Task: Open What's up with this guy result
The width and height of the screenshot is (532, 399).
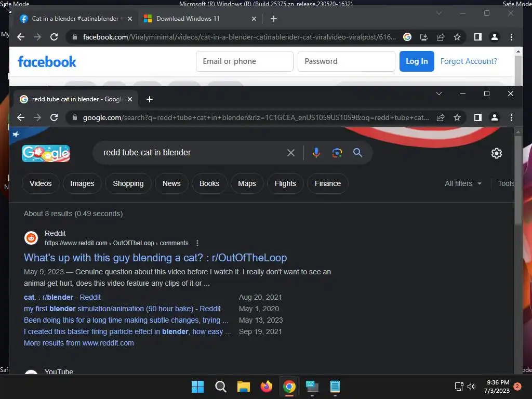Action: 155,258
